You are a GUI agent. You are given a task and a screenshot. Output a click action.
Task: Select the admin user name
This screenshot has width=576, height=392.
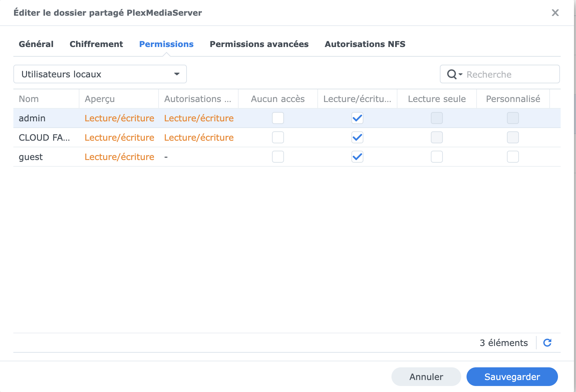coord(32,118)
